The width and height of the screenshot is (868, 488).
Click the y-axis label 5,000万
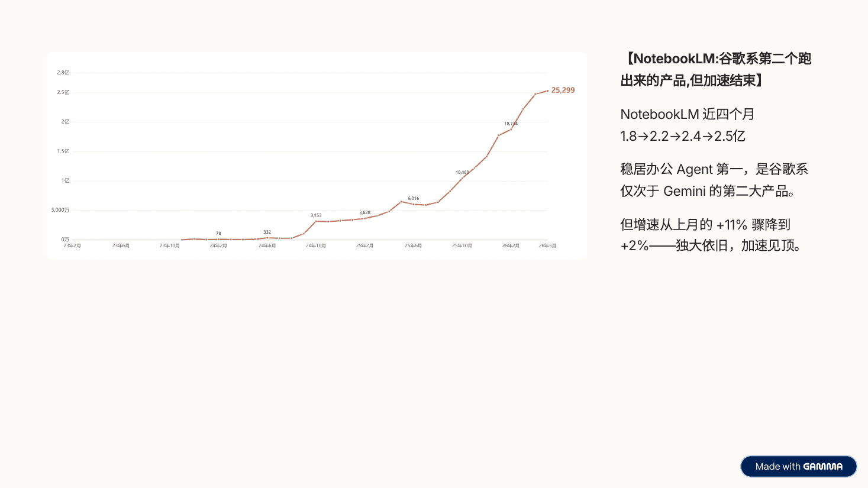point(60,210)
